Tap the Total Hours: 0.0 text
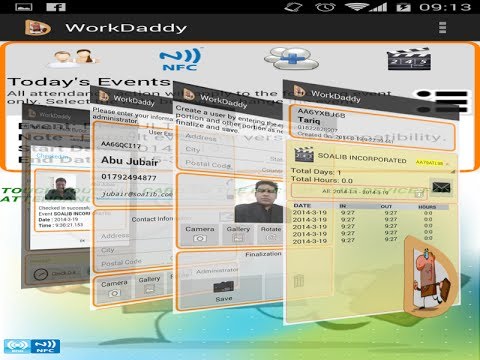The width and height of the screenshot is (480, 360). tap(322, 180)
